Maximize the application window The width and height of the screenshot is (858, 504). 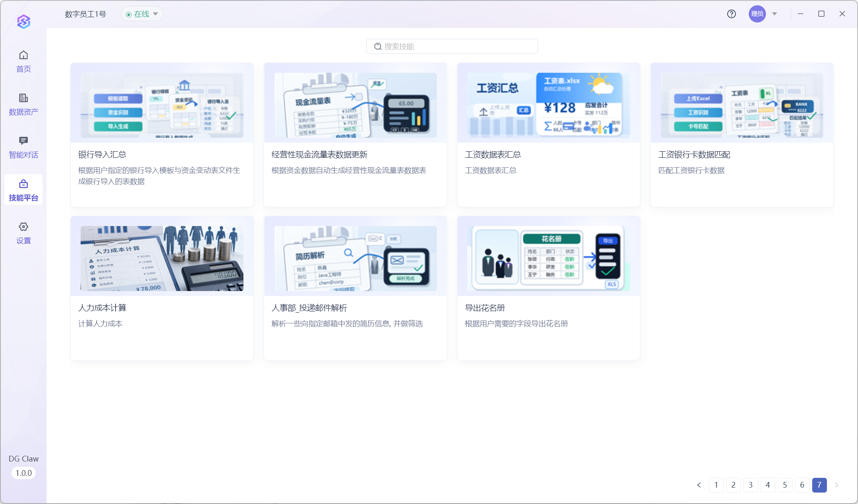pyautogui.click(x=821, y=14)
